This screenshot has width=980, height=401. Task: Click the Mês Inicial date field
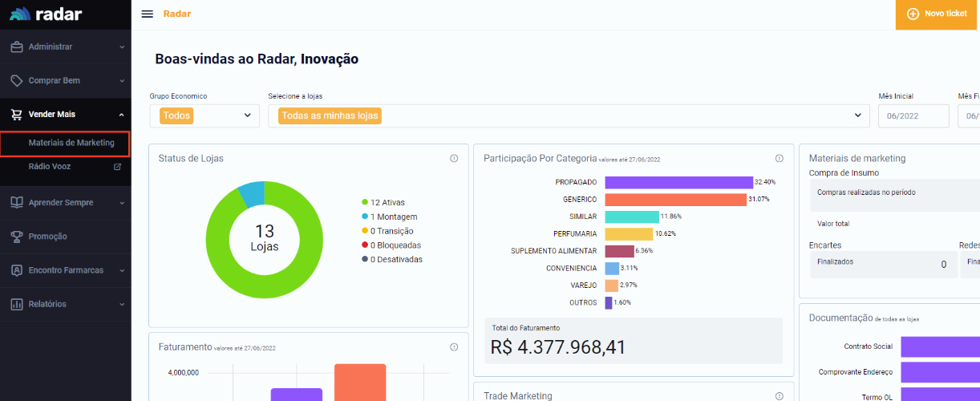click(x=913, y=115)
